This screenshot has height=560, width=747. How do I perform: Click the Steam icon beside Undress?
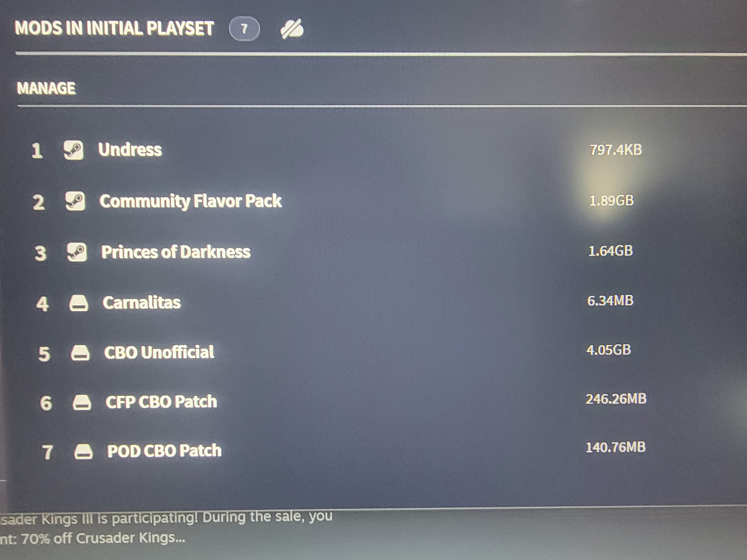click(74, 150)
